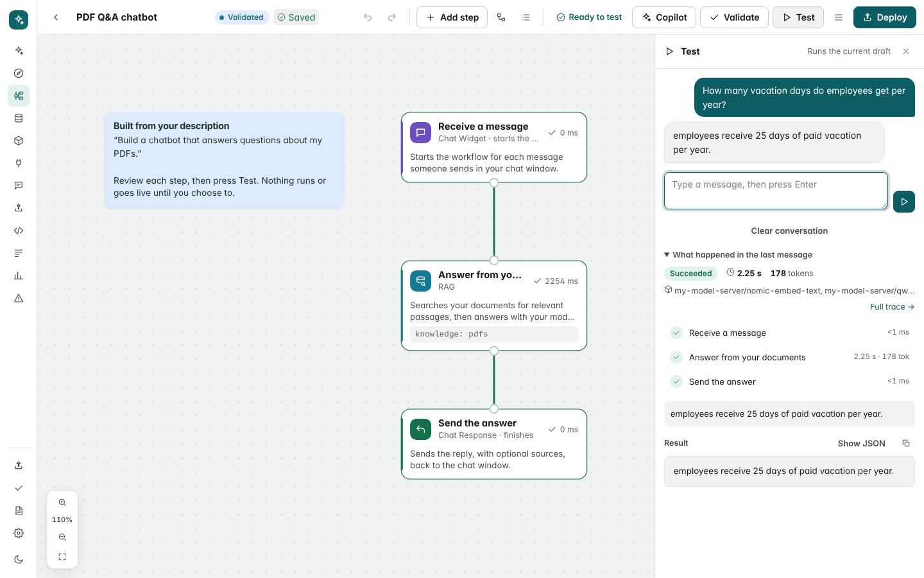The width and height of the screenshot is (924, 578).
Task: Click the Saved status badge
Action: [x=296, y=17]
